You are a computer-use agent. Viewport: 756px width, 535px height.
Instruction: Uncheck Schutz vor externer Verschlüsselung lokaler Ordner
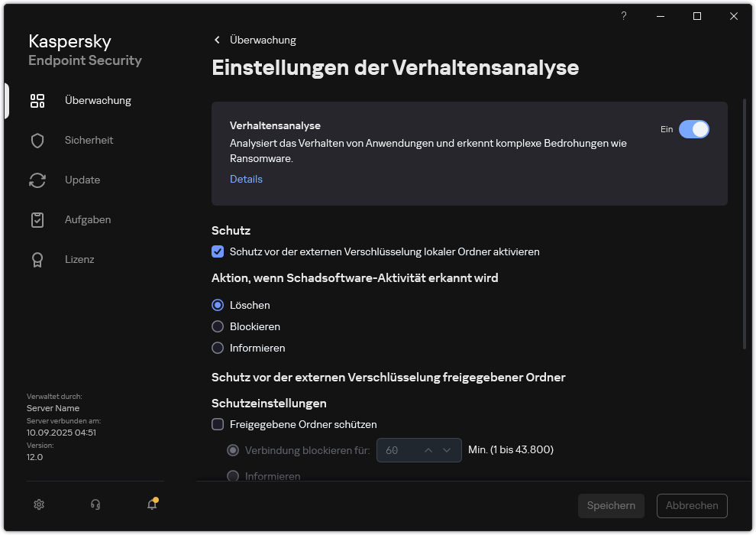(218, 251)
